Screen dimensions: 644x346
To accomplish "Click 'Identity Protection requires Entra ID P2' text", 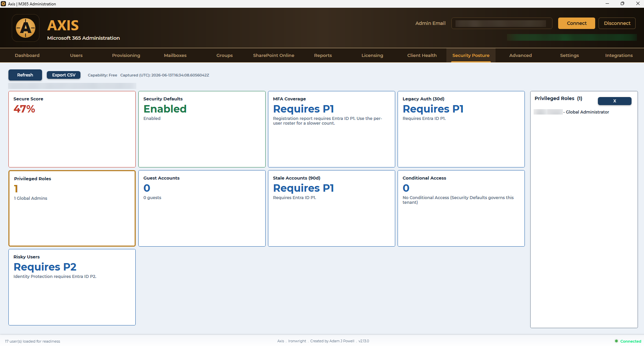I will point(55,276).
